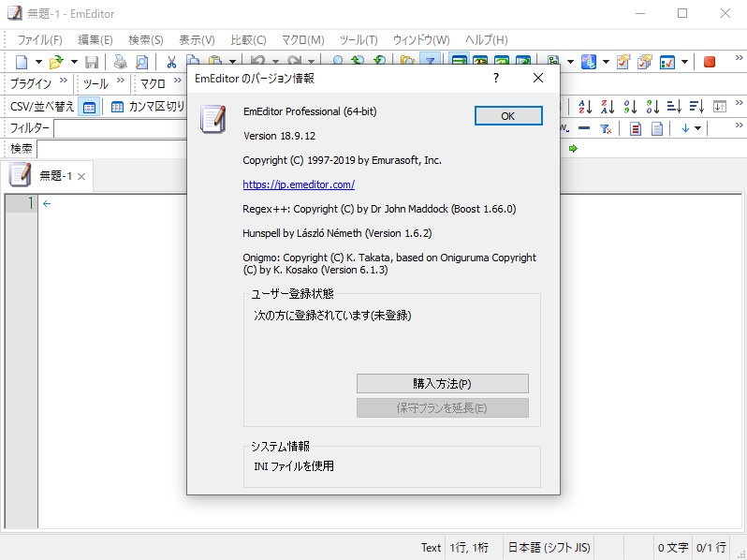Image resolution: width=747 pixels, height=560 pixels.
Task: Click green arrow on search bar
Action: pos(573,149)
